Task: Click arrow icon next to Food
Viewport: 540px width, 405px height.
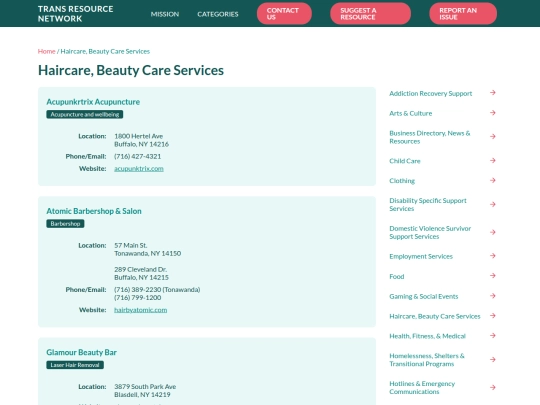Action: (493, 276)
